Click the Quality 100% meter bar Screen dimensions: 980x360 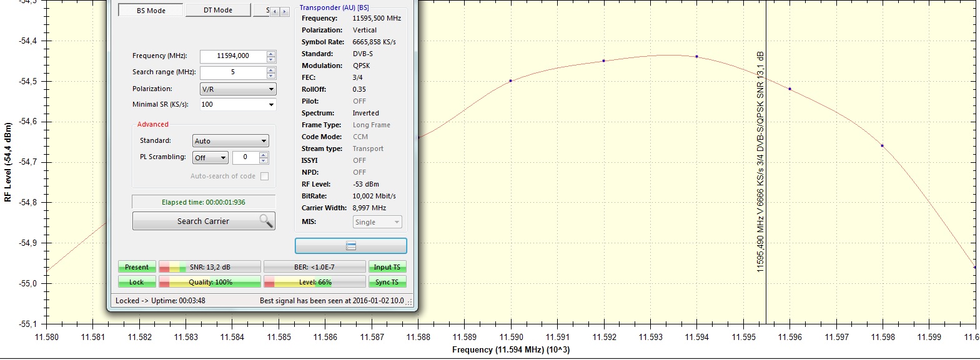(210, 282)
